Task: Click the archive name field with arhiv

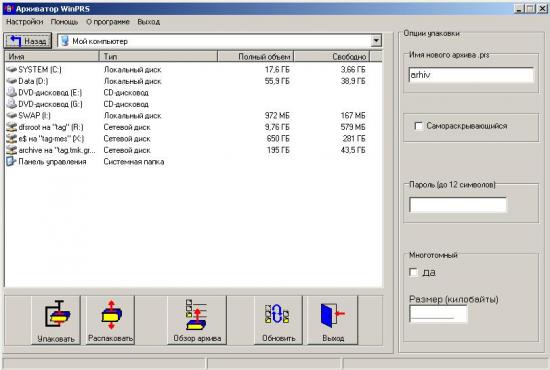Action: click(471, 75)
